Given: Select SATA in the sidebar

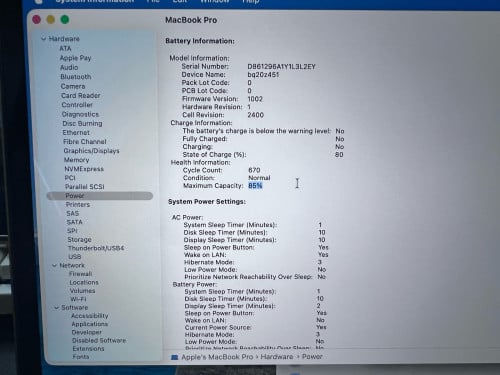Looking at the screenshot, I should pyautogui.click(x=74, y=222).
